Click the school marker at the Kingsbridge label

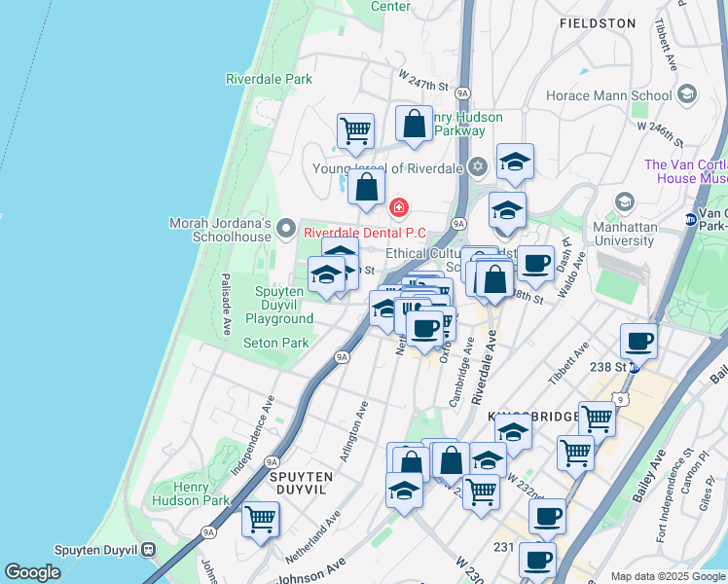pos(514,433)
